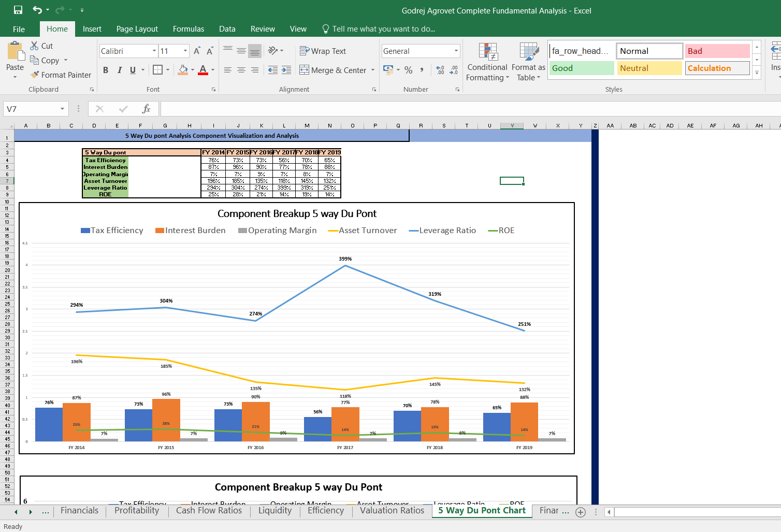Viewport: 781px width, 532px height.
Task: Align cell text right
Action: point(255,70)
